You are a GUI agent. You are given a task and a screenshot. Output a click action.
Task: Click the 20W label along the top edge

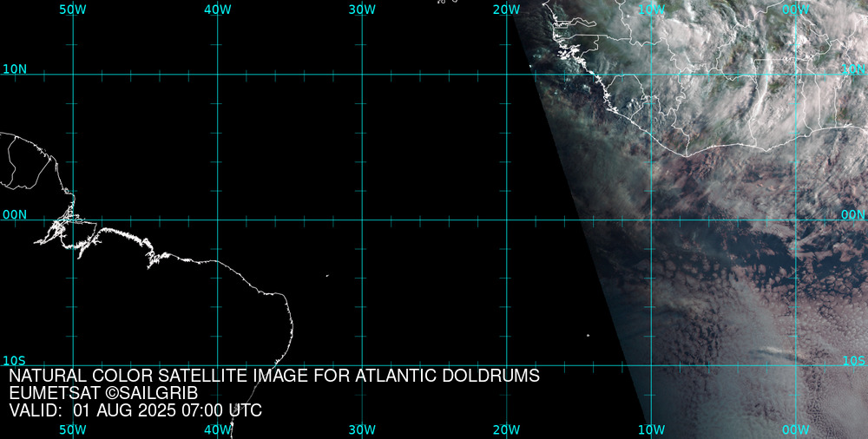(x=507, y=10)
